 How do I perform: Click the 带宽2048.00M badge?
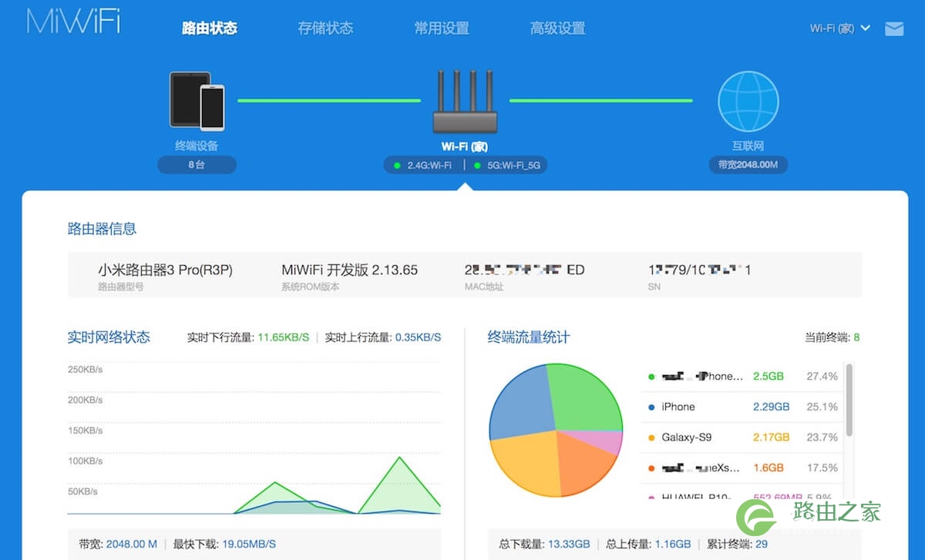[748, 165]
